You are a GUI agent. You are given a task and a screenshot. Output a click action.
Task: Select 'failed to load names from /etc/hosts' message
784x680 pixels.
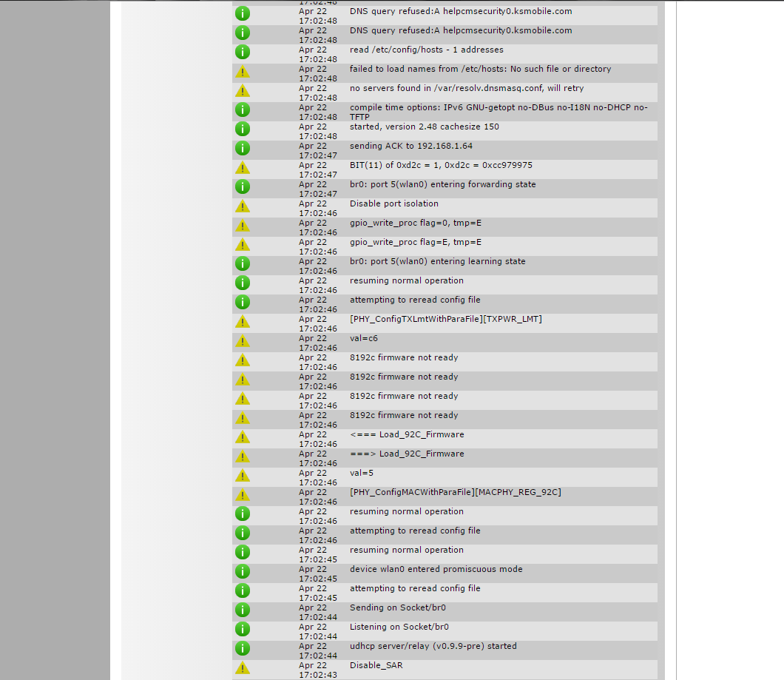pos(481,69)
